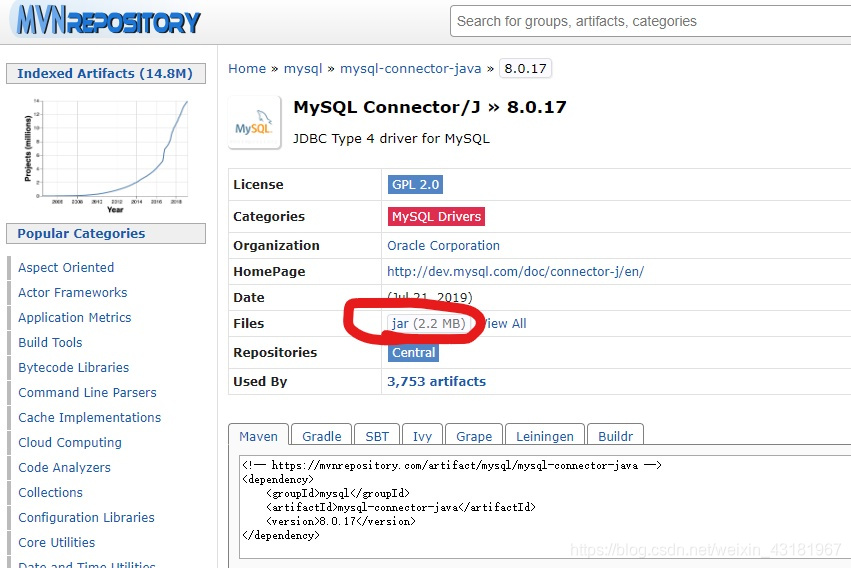This screenshot has height=568, width=851.
Task: Open the Aspect Oriented category
Action: [x=66, y=267]
